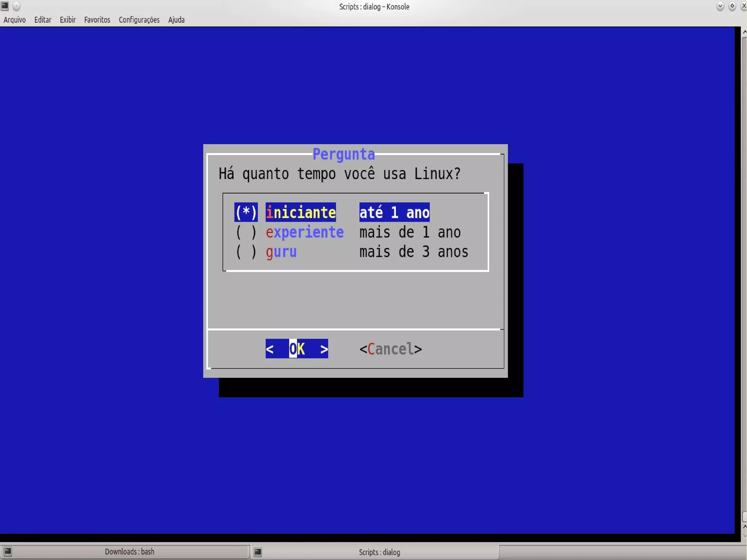This screenshot has width=747, height=560.
Task: Switch to the Downloads : bash tab
Action: point(129,552)
